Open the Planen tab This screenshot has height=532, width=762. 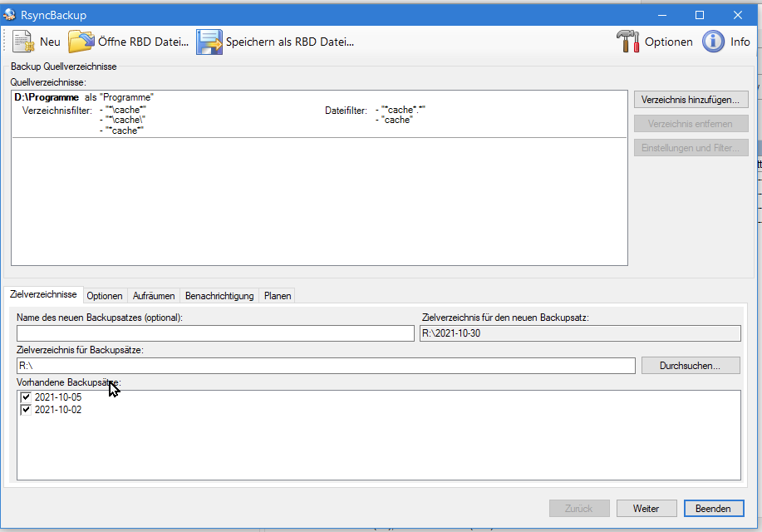278,296
